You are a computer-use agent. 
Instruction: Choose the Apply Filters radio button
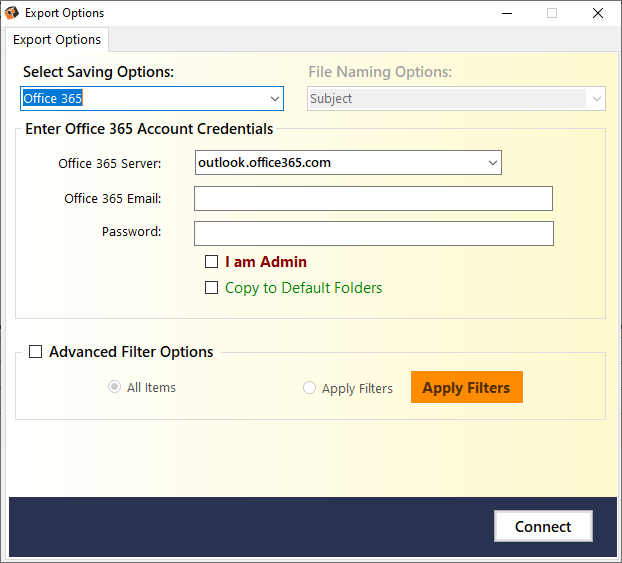pos(309,389)
